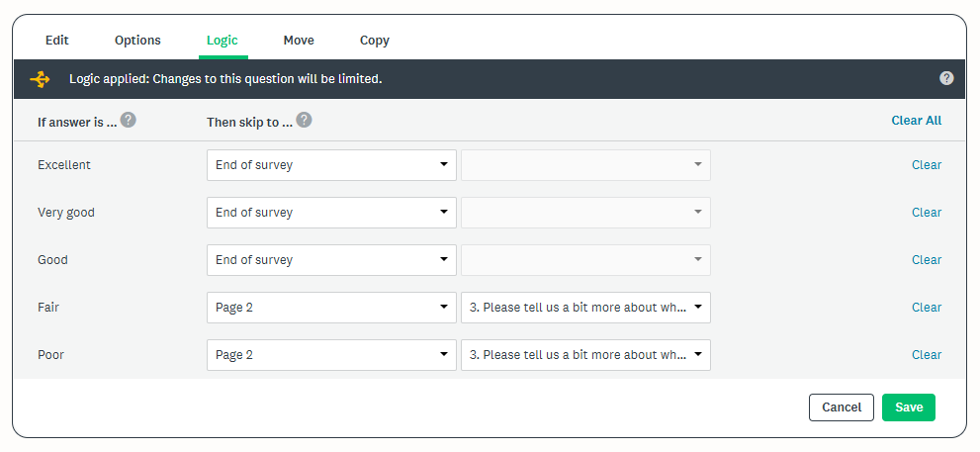This screenshot has width=980, height=452.
Task: Switch to the Edit tab
Action: coord(57,40)
